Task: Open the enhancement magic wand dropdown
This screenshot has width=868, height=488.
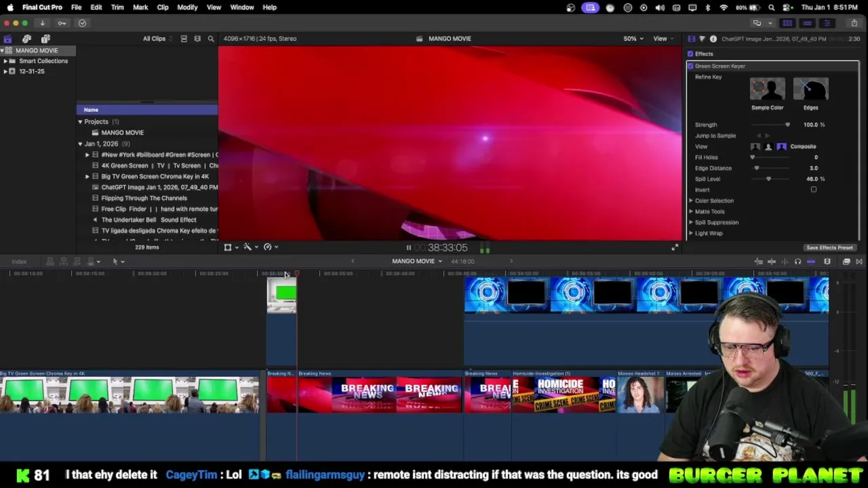Action: point(251,247)
